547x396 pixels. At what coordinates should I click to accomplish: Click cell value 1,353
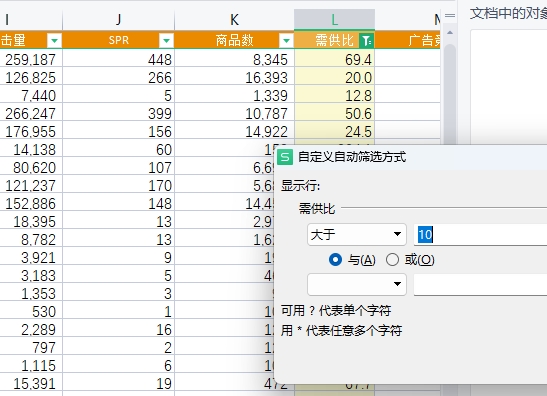[x=38, y=294]
